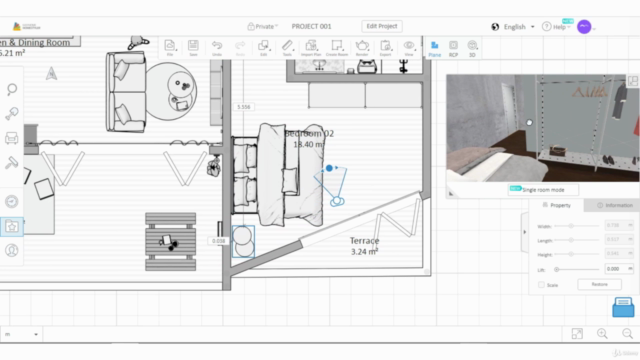Viewport: 640px width, 360px height.
Task: Adjust the Height slider handle
Action: coord(571,254)
